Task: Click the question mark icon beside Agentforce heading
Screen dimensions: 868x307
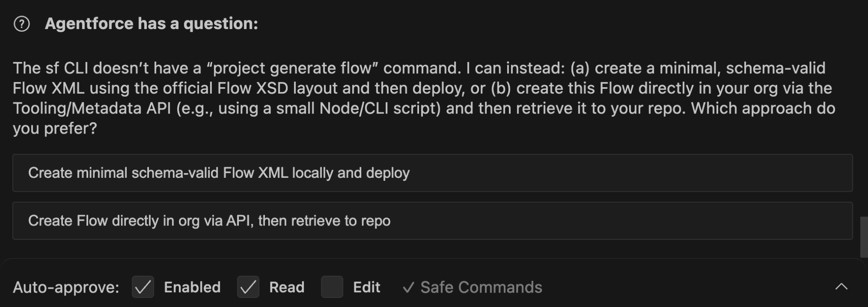Action: pyautogui.click(x=22, y=24)
